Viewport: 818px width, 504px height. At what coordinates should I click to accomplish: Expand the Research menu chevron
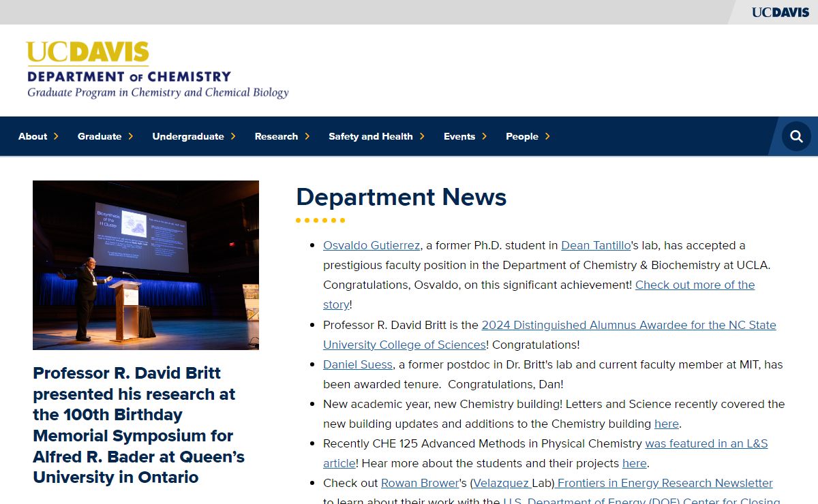click(307, 136)
